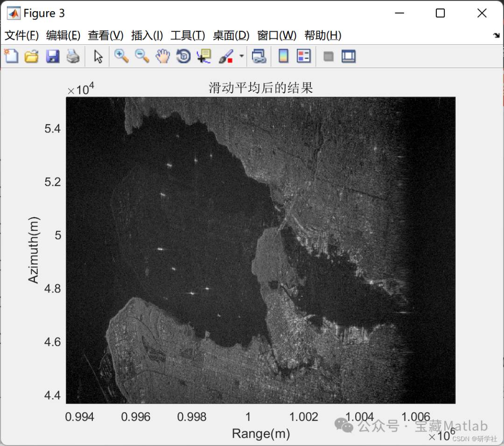Click the MATLAB logo in title bar
The height and width of the screenshot is (446, 504).
pos(14,13)
